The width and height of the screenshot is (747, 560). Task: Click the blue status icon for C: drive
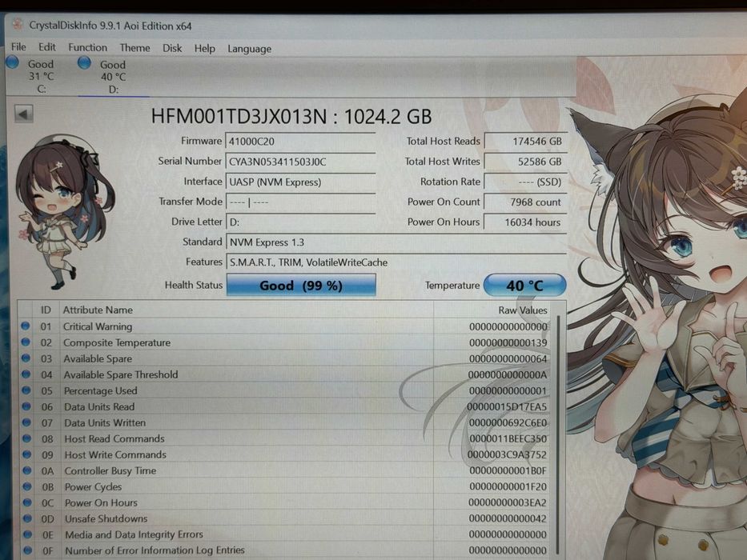click(12, 62)
